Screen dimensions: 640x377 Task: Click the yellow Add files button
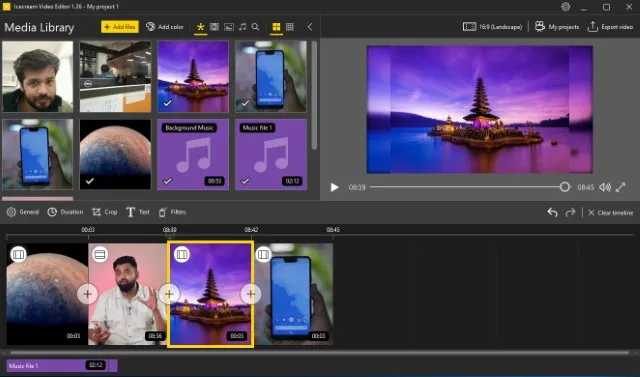pos(120,27)
